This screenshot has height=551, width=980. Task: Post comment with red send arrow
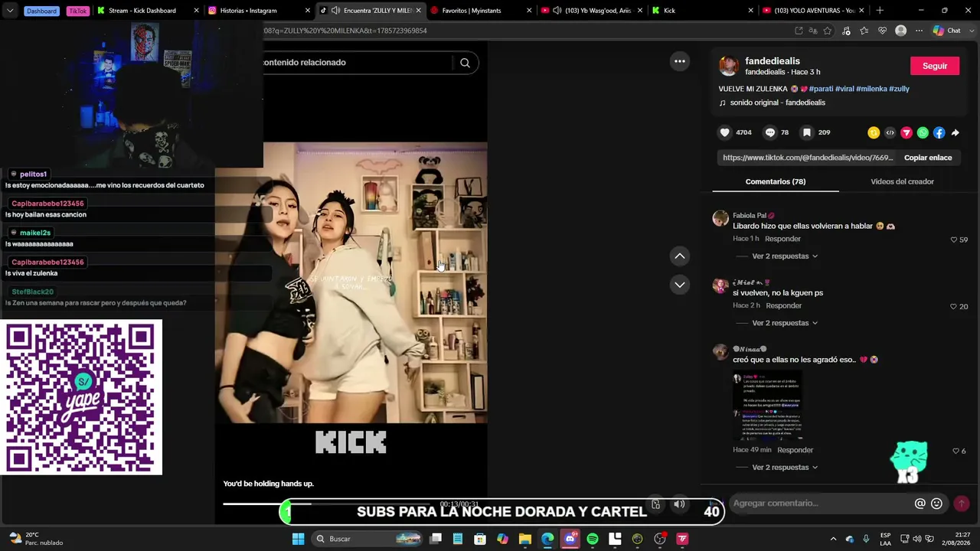(962, 504)
